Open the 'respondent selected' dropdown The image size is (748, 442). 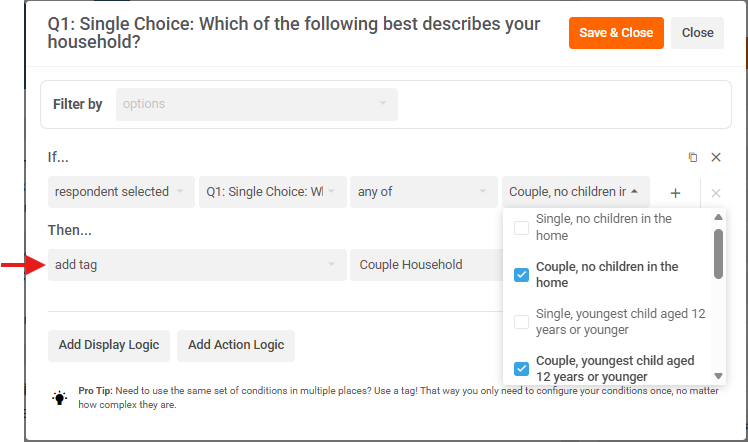[x=120, y=192]
